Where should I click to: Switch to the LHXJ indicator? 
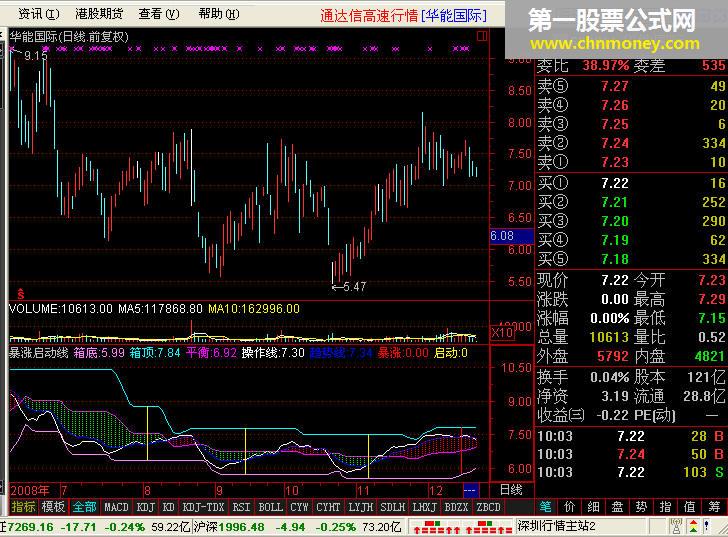pos(424,507)
